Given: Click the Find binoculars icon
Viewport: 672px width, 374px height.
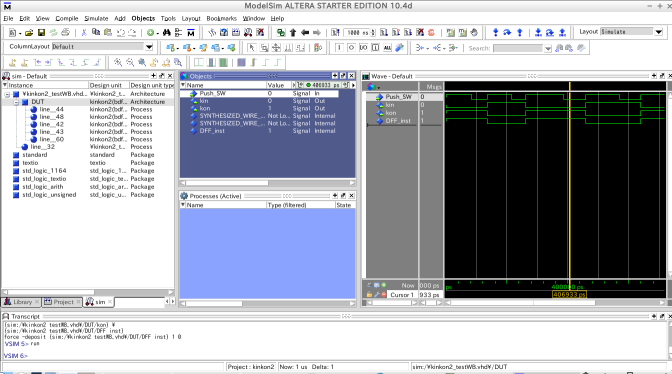Looking at the screenshot, I should pos(167,33).
